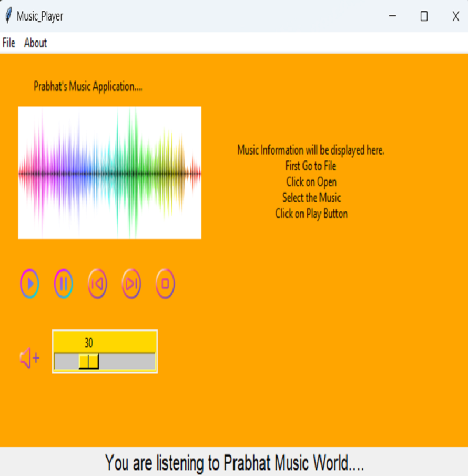
Task: Click the volume slider handle
Action: click(x=89, y=361)
